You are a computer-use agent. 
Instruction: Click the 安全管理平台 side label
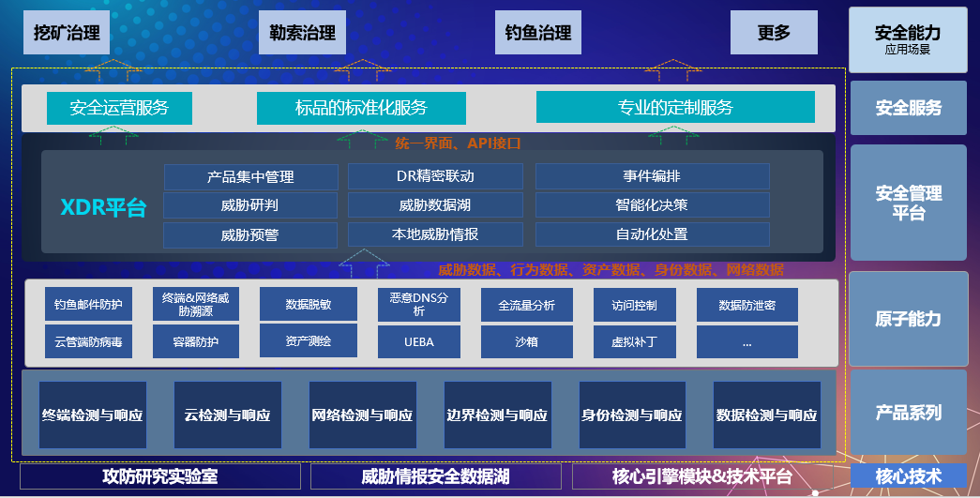pyautogui.click(x=908, y=203)
